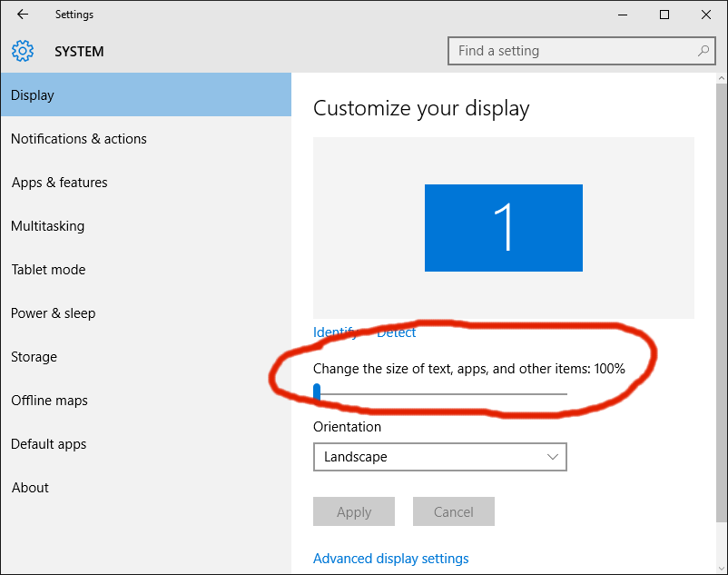Screen dimensions: 728x575
Task: Go to Multitasking settings
Action: (146, 225)
